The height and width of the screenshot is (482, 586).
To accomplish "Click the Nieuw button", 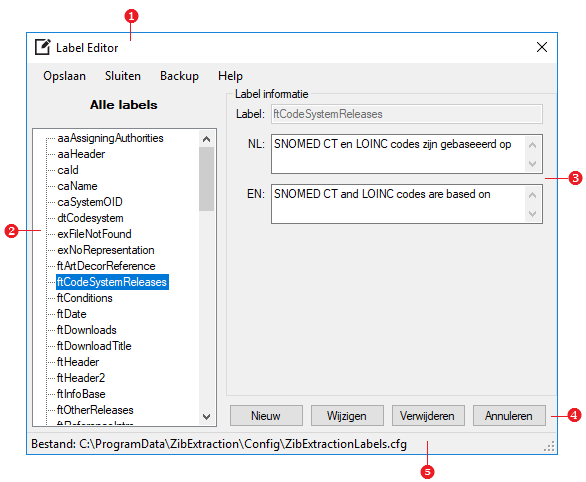I will click(x=266, y=416).
